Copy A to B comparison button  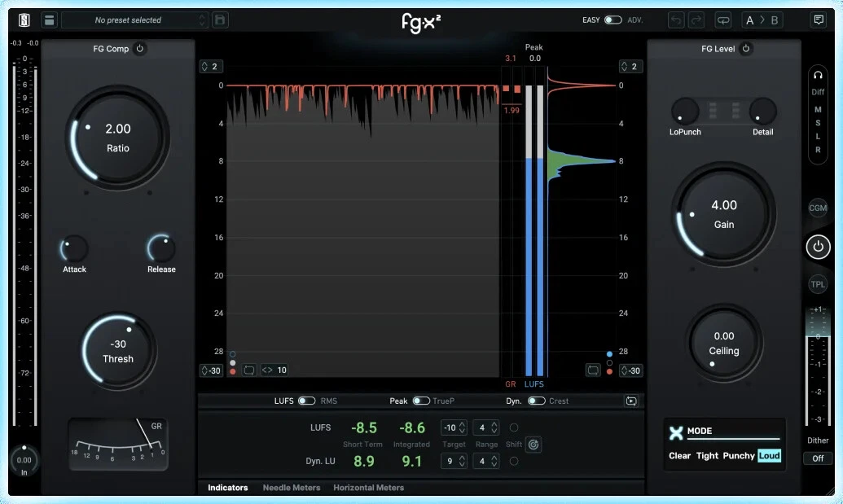tap(762, 20)
